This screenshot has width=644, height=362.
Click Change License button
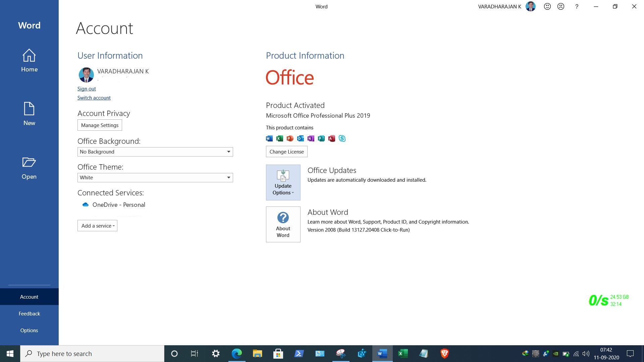(286, 152)
